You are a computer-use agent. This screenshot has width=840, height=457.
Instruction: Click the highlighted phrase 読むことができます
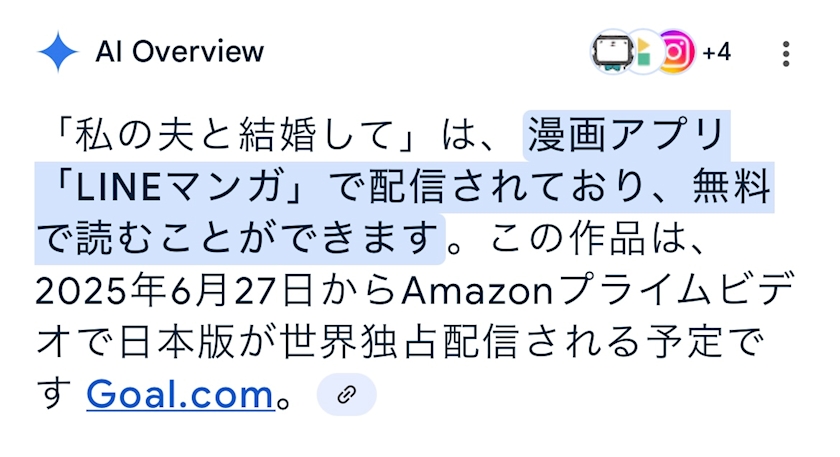(x=258, y=239)
